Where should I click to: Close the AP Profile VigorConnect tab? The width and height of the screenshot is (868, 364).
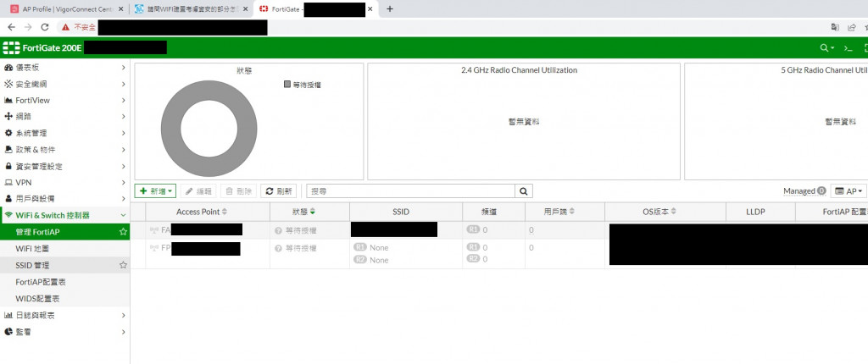click(x=120, y=8)
